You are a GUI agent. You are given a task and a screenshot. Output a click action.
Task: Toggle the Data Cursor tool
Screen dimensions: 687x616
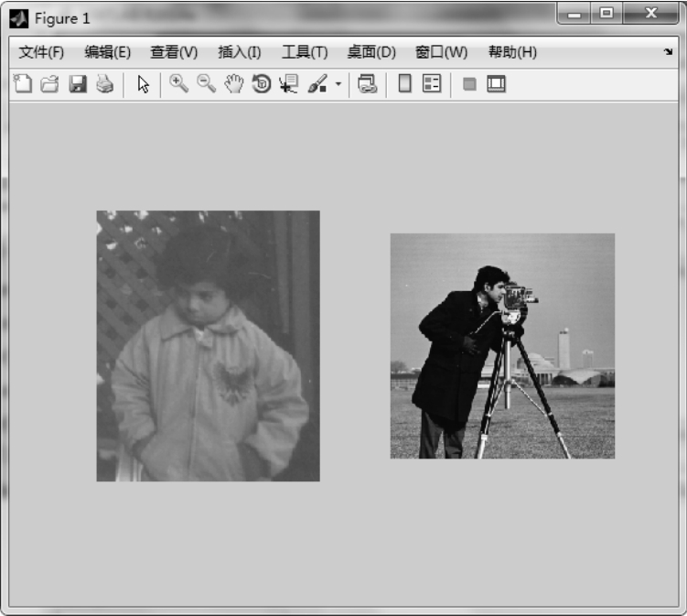point(289,84)
